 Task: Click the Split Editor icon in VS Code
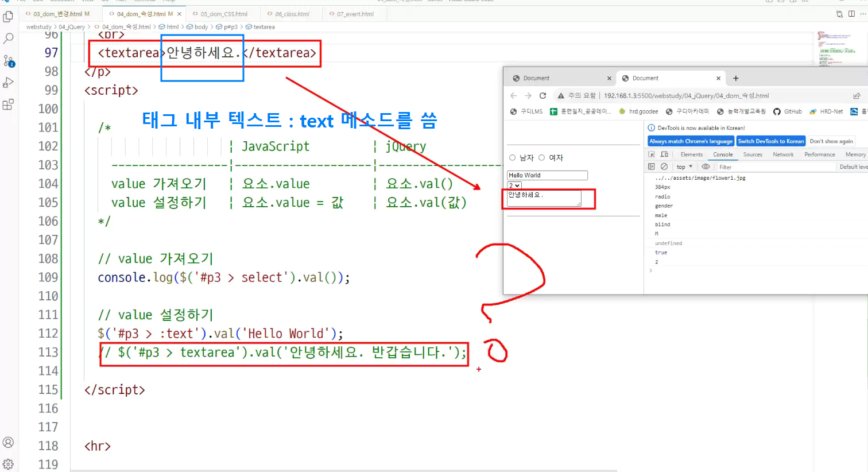(851, 14)
